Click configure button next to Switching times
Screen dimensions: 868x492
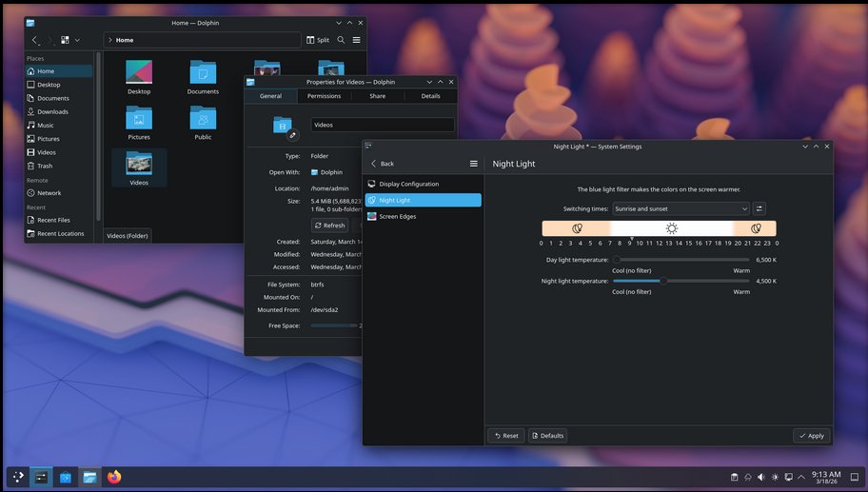(759, 208)
